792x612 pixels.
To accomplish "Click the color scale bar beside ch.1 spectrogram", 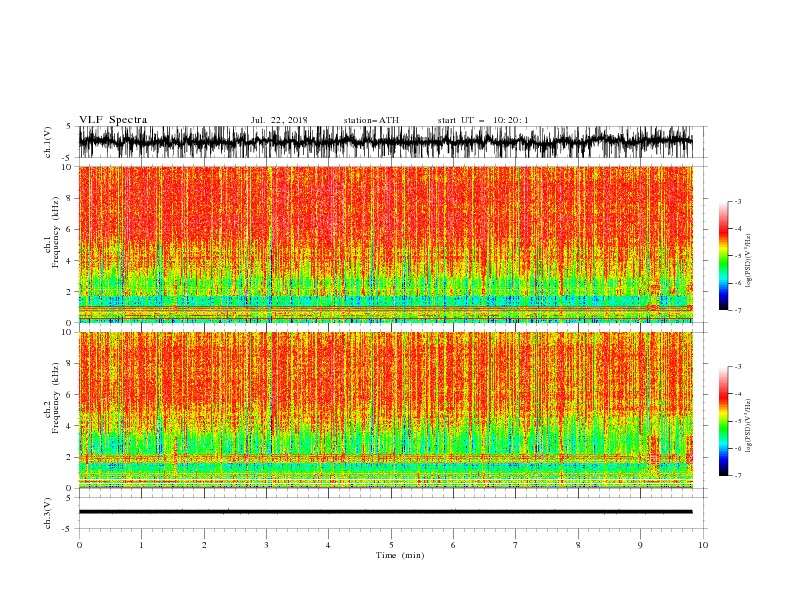I will point(723,255).
